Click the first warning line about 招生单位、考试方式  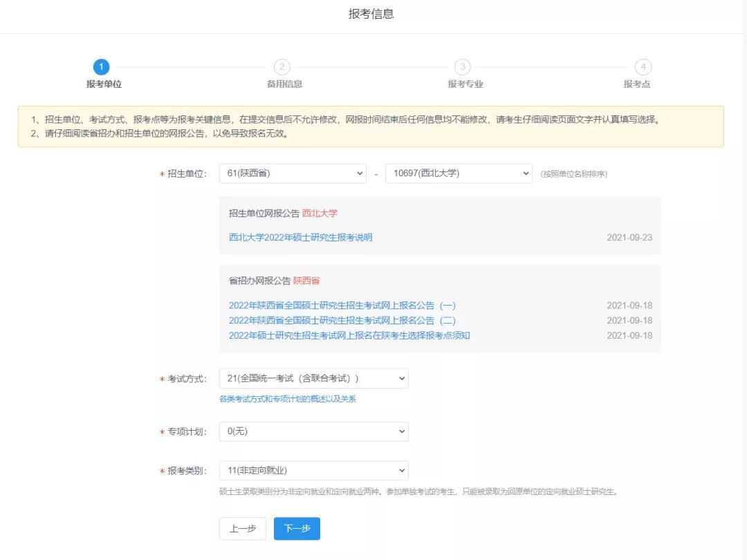(345, 120)
